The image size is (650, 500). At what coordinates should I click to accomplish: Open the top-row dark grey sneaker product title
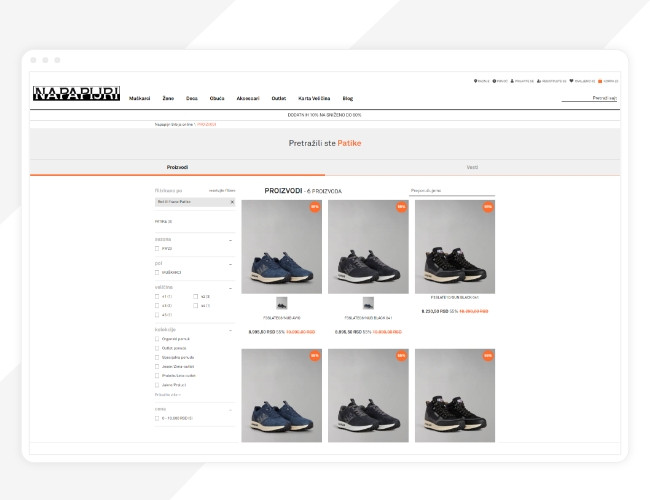pyautogui.click(x=368, y=318)
